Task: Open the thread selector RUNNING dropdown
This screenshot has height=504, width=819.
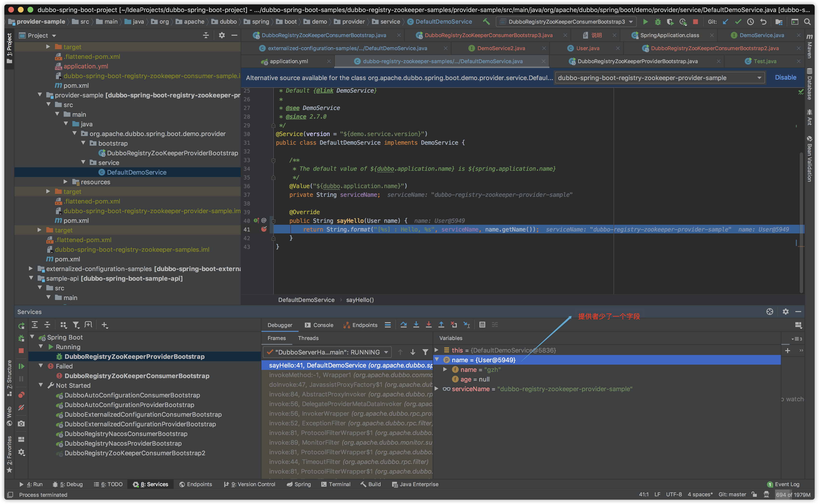Action: 327,352
